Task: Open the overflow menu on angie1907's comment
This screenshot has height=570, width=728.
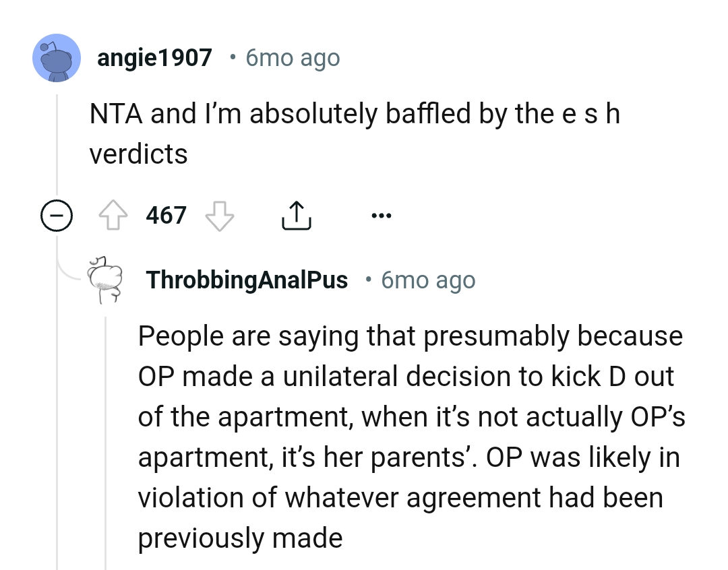Action: [x=382, y=214]
